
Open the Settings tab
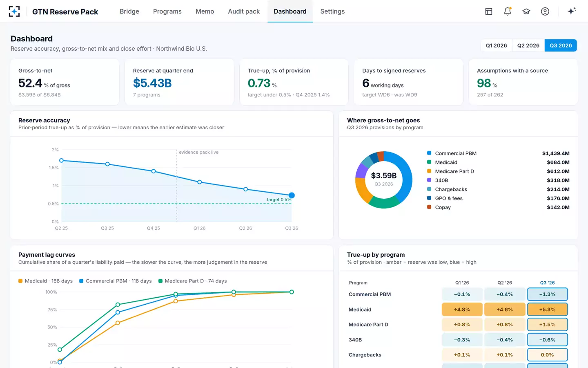tap(332, 11)
